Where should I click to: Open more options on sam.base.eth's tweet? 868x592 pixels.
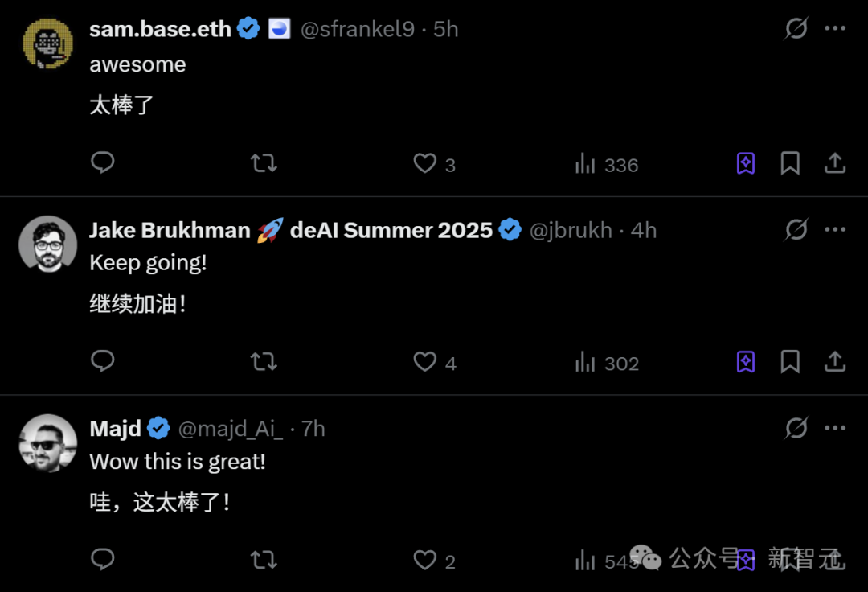coord(835,28)
